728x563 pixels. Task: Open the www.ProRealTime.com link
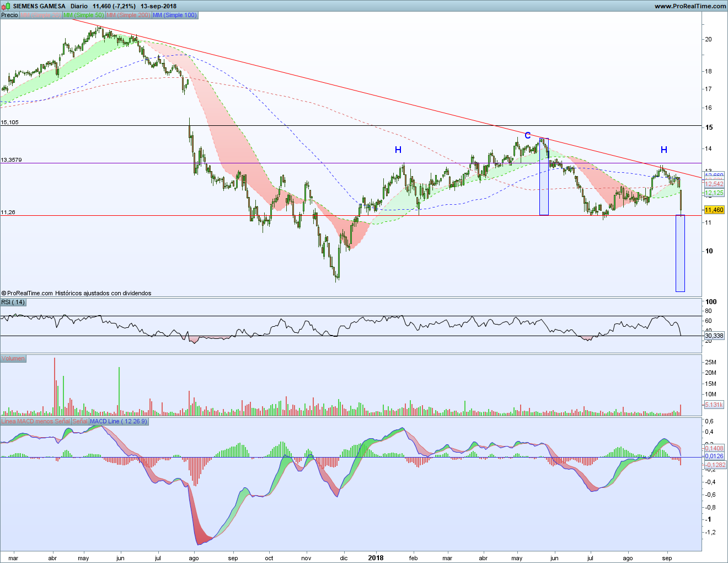click(x=690, y=6)
